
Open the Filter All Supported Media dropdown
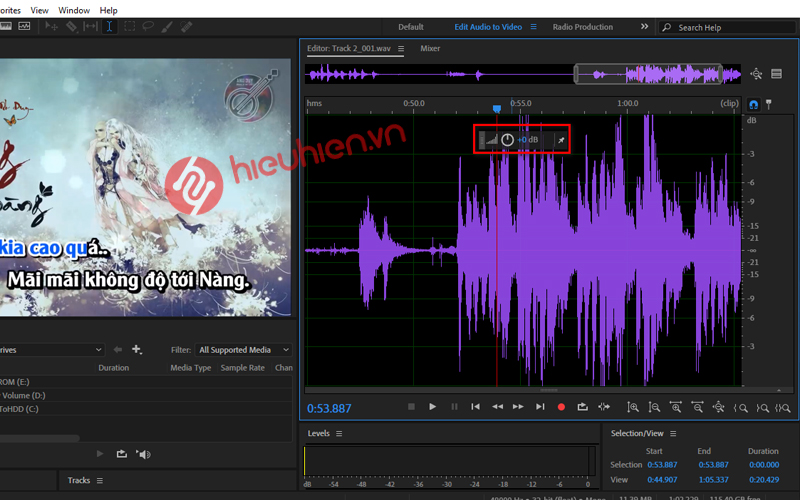[243, 350]
